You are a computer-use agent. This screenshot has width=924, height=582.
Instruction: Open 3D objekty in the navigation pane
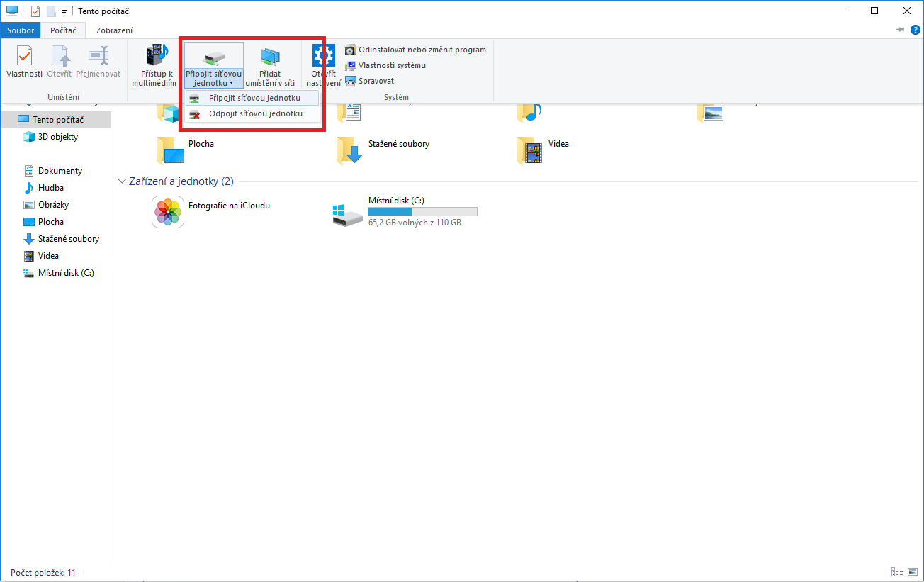pos(58,137)
